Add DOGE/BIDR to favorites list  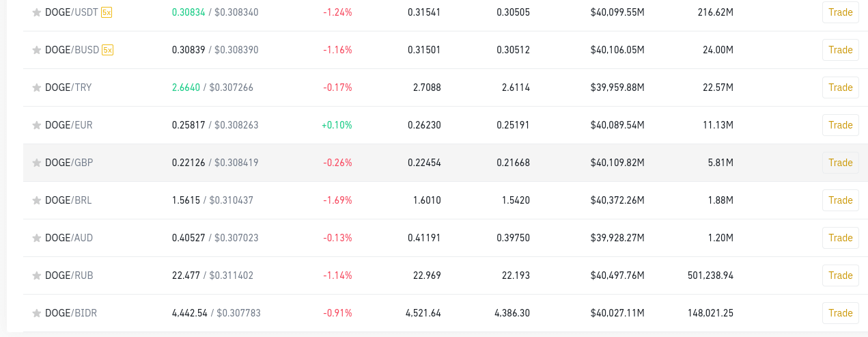click(37, 313)
